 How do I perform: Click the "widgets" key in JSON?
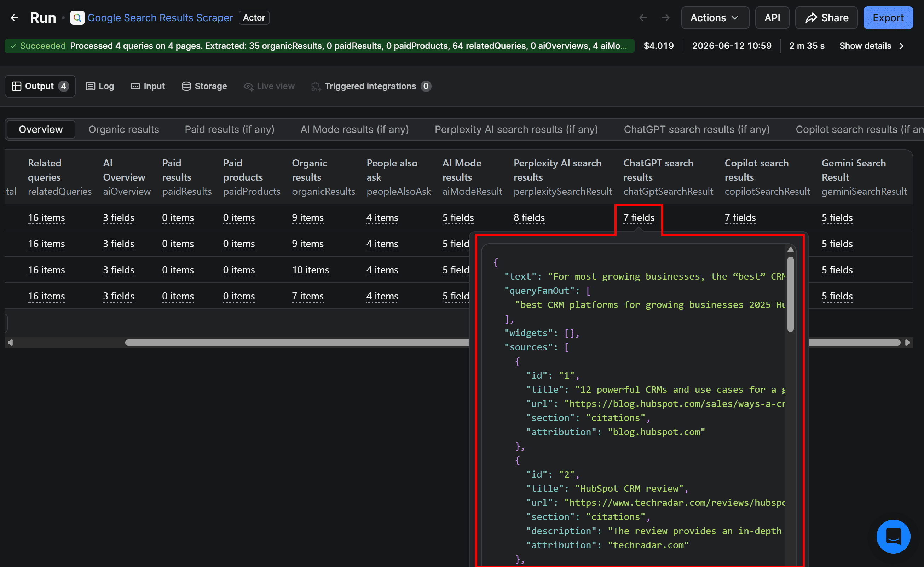pos(529,333)
